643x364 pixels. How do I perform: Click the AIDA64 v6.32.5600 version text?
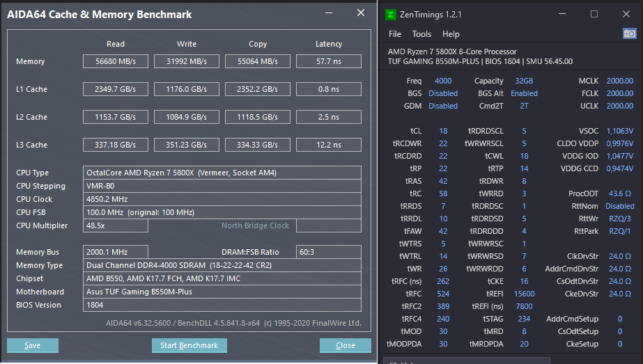tap(234, 323)
